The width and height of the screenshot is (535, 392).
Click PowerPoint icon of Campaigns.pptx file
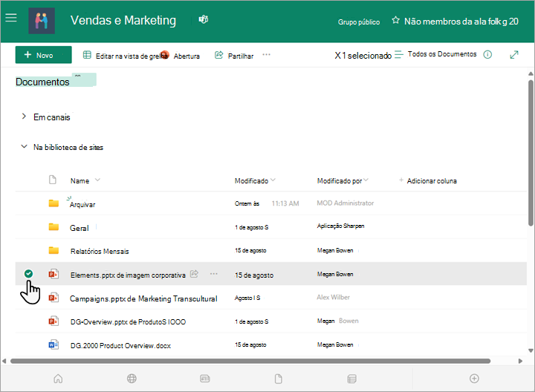click(x=53, y=298)
